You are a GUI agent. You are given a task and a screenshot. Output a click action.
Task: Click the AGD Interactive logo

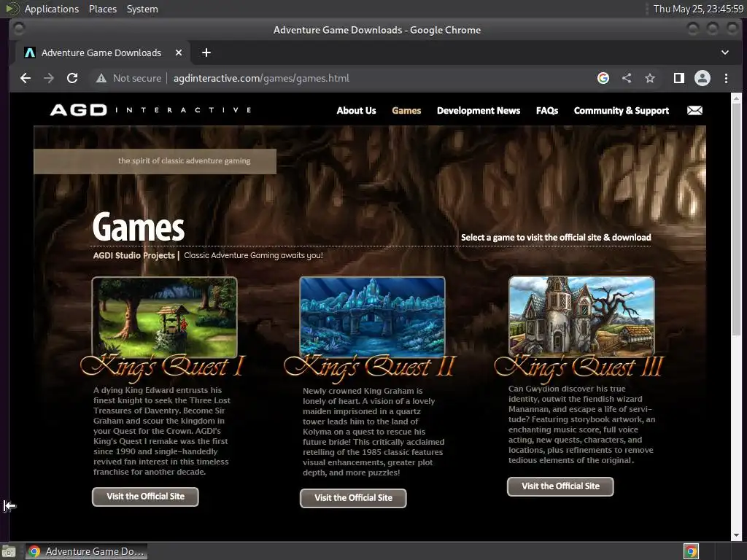click(150, 110)
